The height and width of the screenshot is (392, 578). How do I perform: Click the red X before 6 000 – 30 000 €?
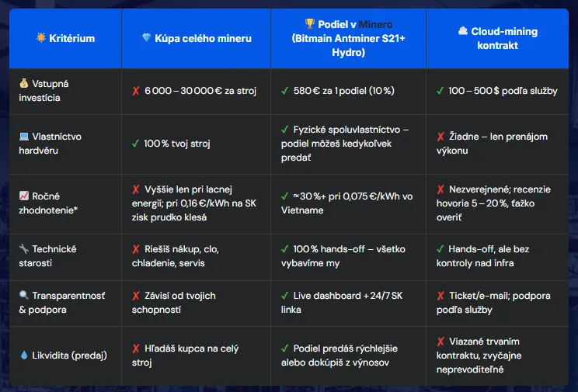click(x=136, y=91)
